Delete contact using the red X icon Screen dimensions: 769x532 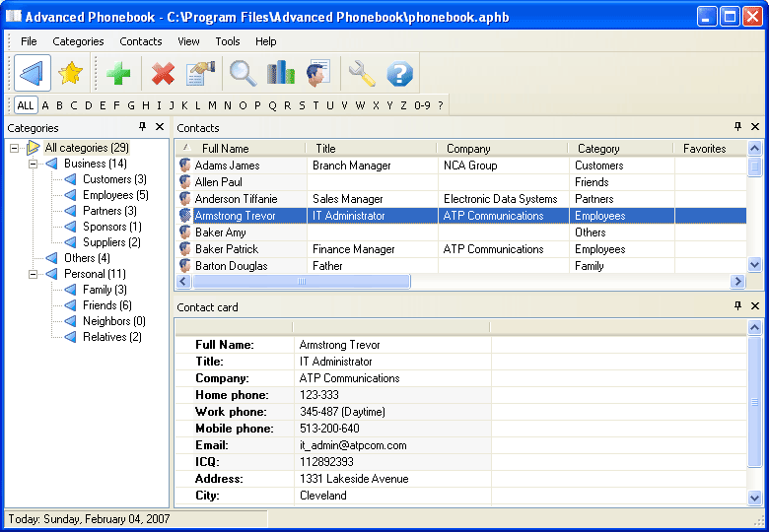point(163,73)
